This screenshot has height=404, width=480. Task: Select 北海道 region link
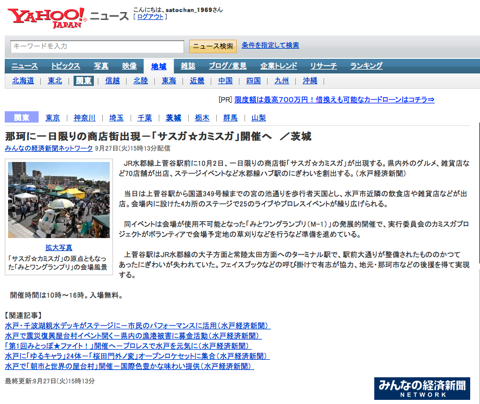[23, 81]
